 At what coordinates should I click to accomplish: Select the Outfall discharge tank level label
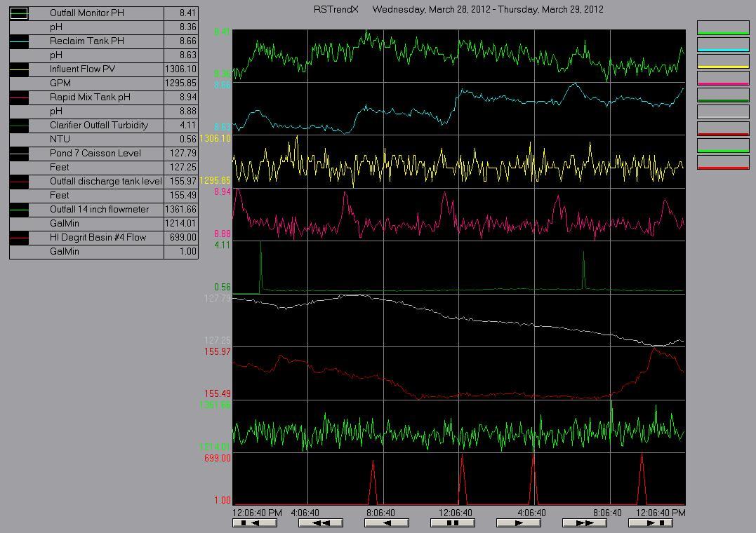tap(105, 181)
